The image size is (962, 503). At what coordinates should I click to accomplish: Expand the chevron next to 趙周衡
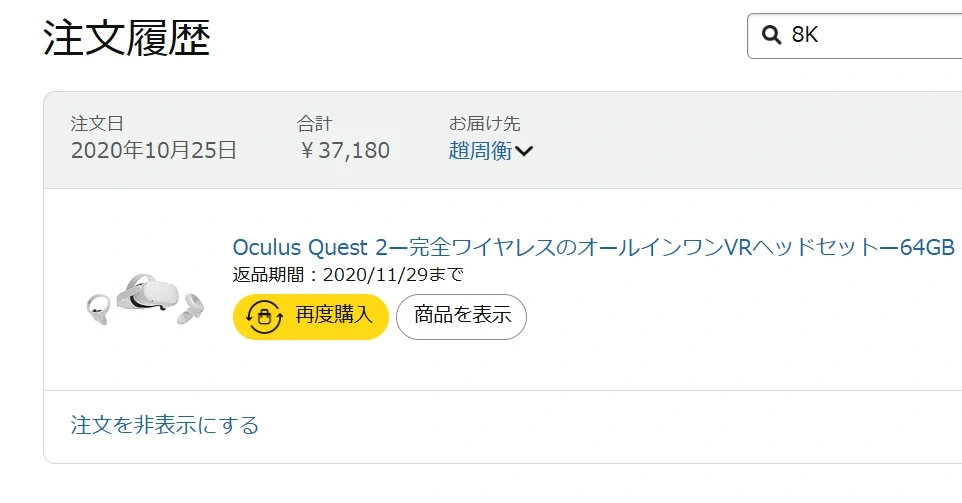pos(524,152)
